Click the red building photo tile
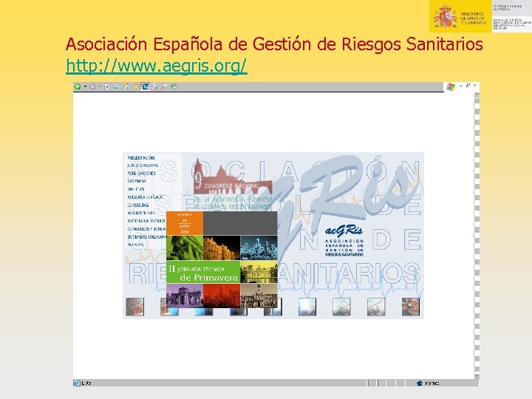 tap(222, 296)
